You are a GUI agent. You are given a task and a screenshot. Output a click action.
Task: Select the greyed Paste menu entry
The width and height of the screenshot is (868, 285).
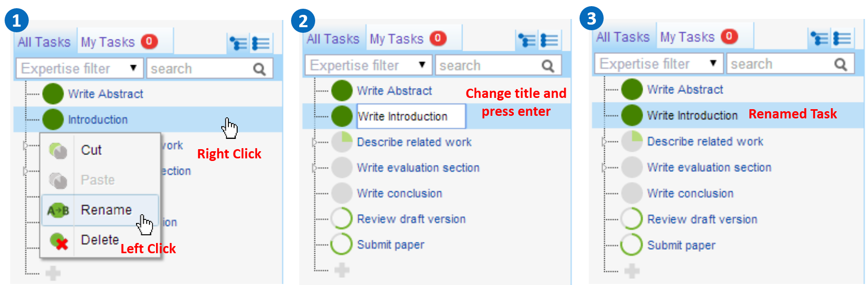tap(98, 180)
